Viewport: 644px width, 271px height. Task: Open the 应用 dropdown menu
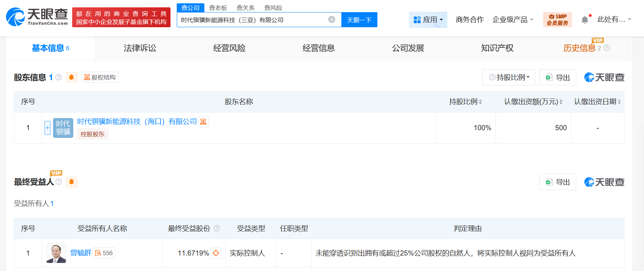coord(428,20)
